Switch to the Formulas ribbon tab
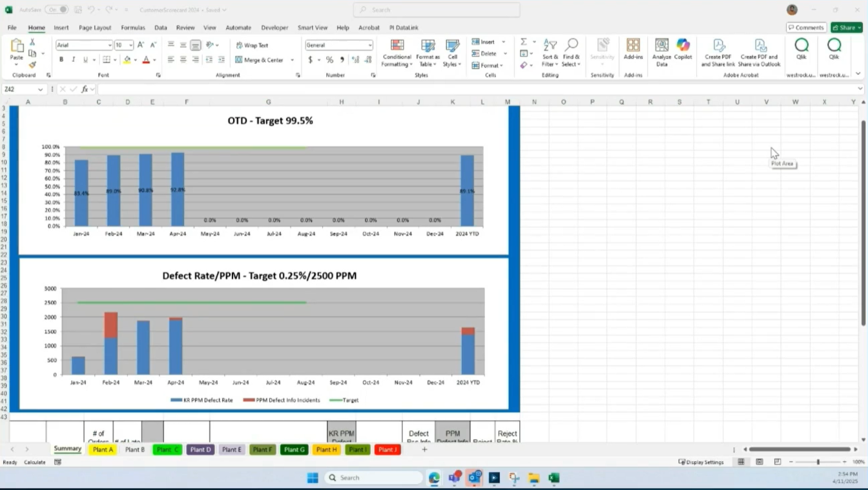Viewport: 868px width, 490px height. (x=133, y=28)
